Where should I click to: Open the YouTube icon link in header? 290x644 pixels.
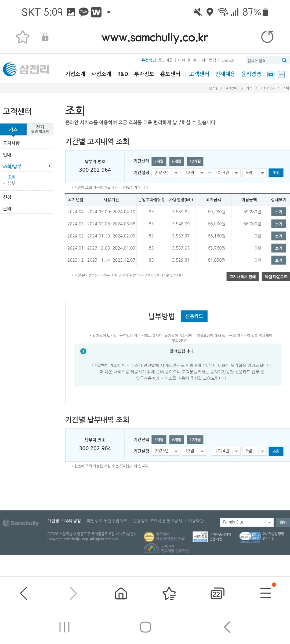(x=271, y=75)
